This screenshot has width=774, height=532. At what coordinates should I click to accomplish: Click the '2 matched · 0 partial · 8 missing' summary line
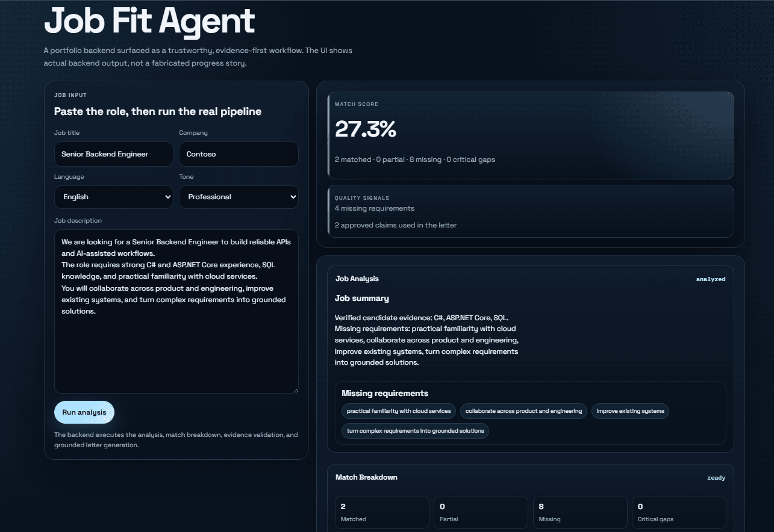point(415,159)
